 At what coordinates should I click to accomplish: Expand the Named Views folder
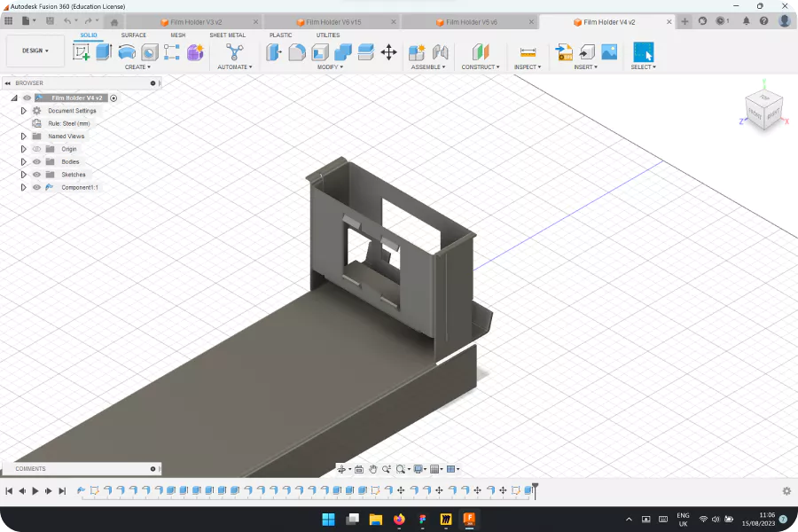[23, 137]
